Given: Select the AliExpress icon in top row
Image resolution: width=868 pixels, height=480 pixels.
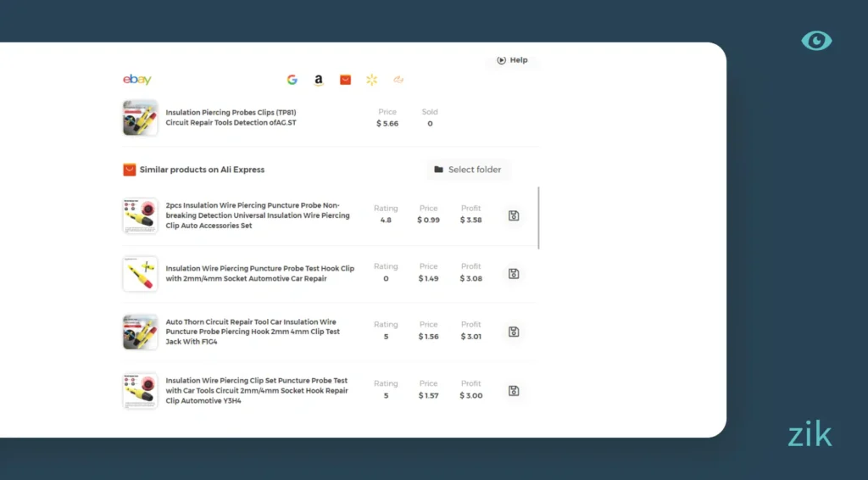Looking at the screenshot, I should pyautogui.click(x=345, y=80).
